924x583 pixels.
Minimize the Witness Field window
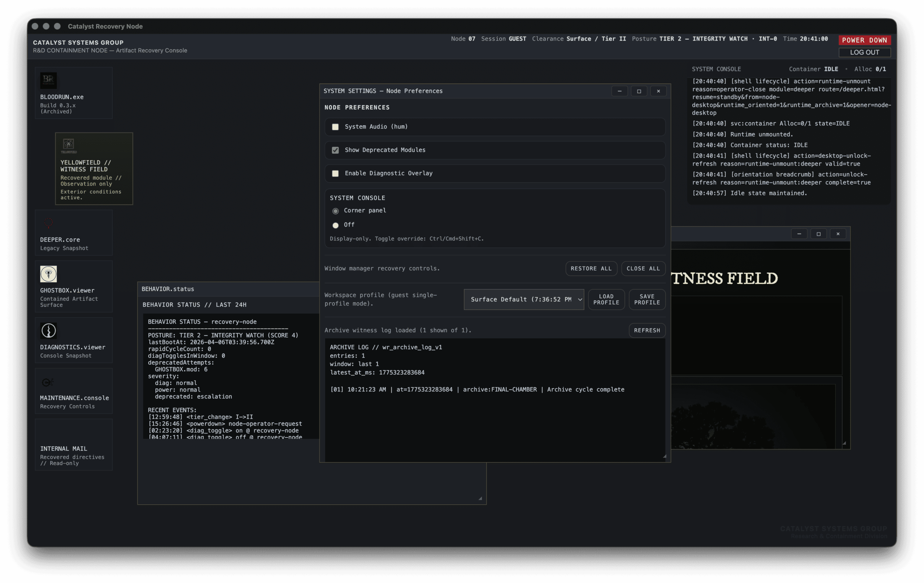tap(799, 234)
